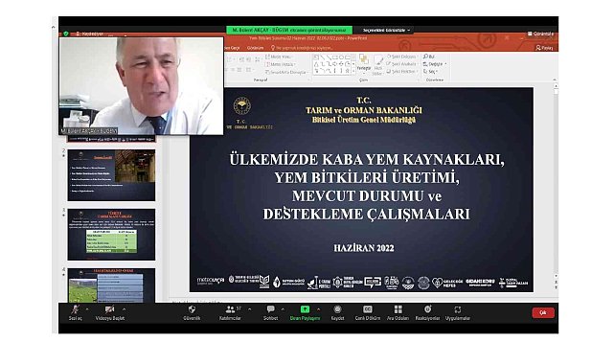Open Reaksiyonlar reactions menu

pyautogui.click(x=427, y=312)
